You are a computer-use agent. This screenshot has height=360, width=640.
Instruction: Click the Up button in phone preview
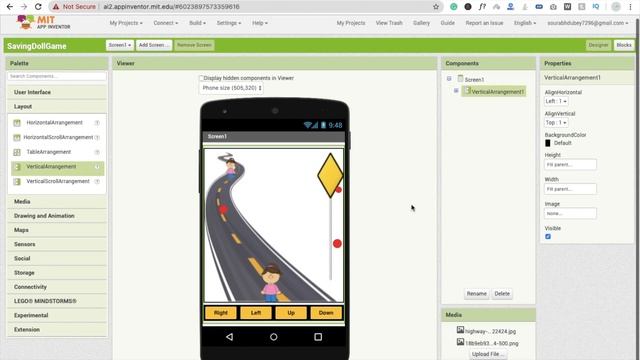[291, 313]
